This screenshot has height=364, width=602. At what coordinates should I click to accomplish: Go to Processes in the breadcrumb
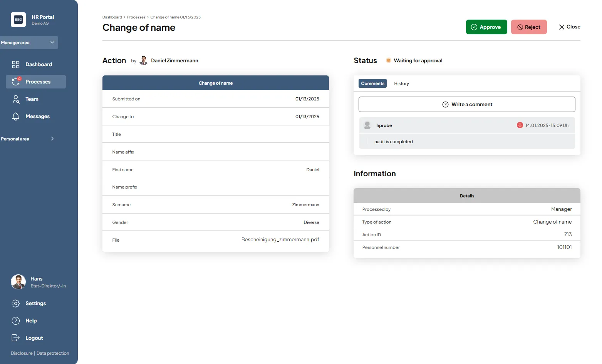(136, 17)
